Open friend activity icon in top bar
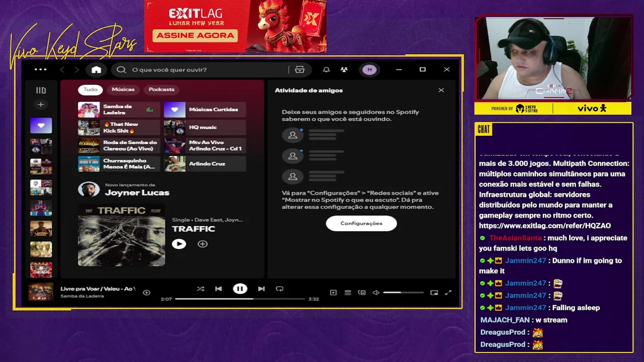The image size is (644, 362). click(344, 70)
